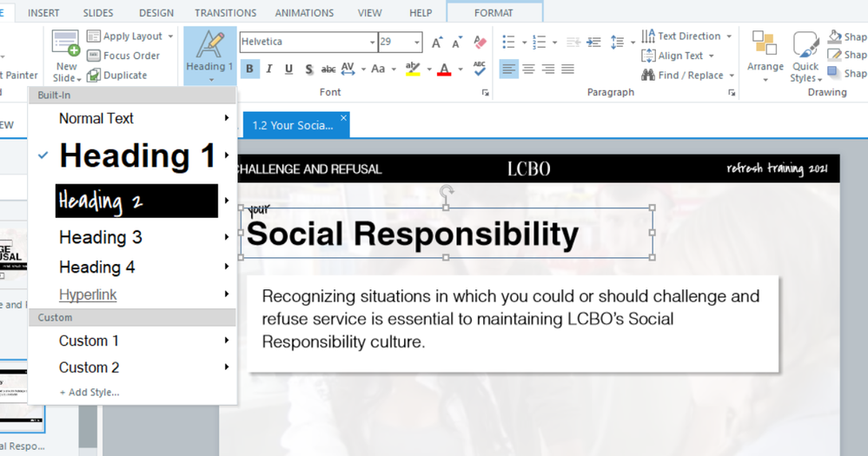Open the font size 29 dropdown

point(418,42)
